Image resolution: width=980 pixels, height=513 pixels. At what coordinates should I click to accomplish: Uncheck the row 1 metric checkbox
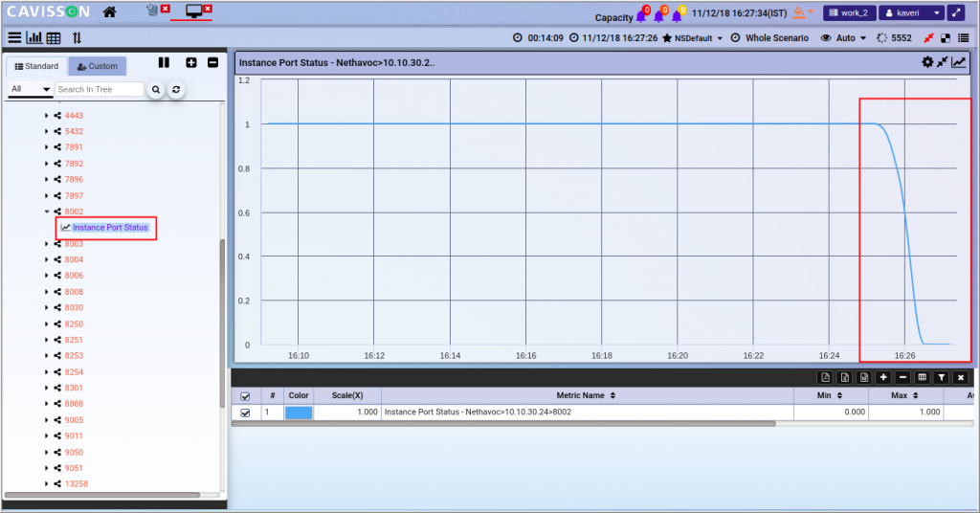pyautogui.click(x=245, y=413)
